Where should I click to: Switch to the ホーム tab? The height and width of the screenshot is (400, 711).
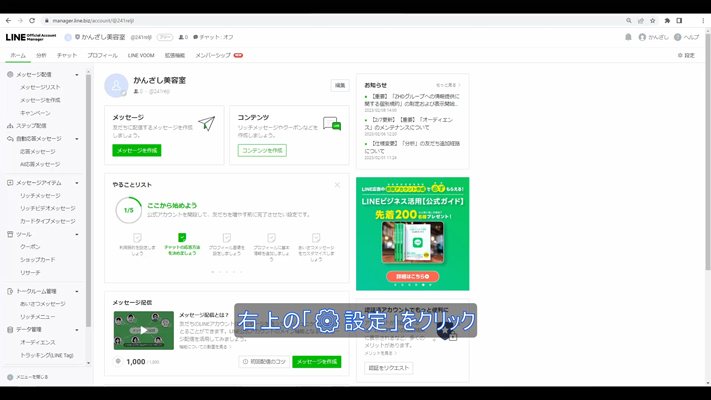(18, 55)
